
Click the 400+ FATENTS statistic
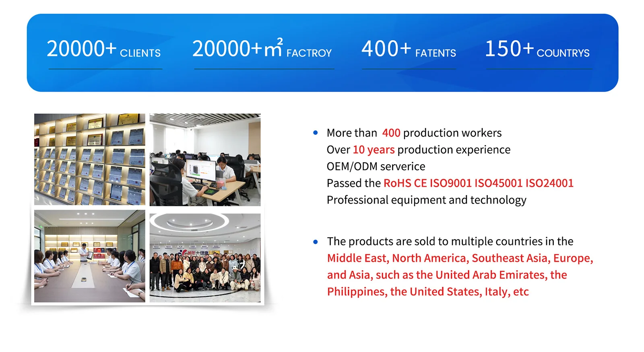[408, 49]
